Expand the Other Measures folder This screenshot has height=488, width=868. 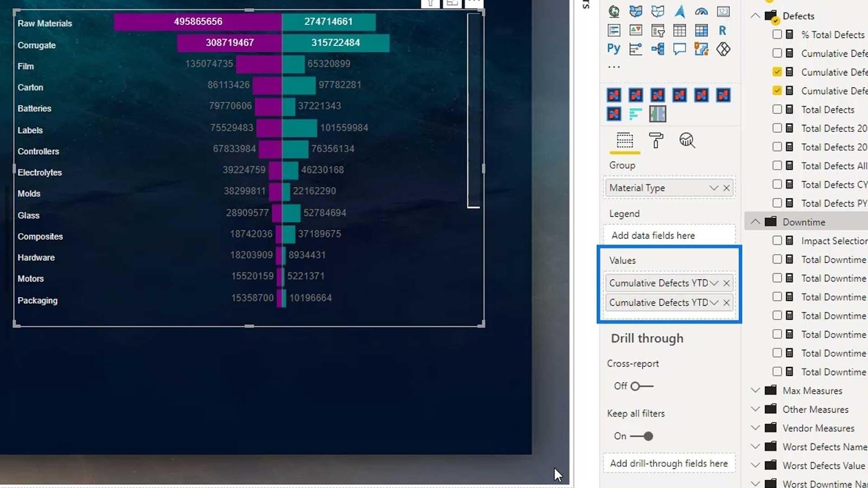click(x=755, y=409)
